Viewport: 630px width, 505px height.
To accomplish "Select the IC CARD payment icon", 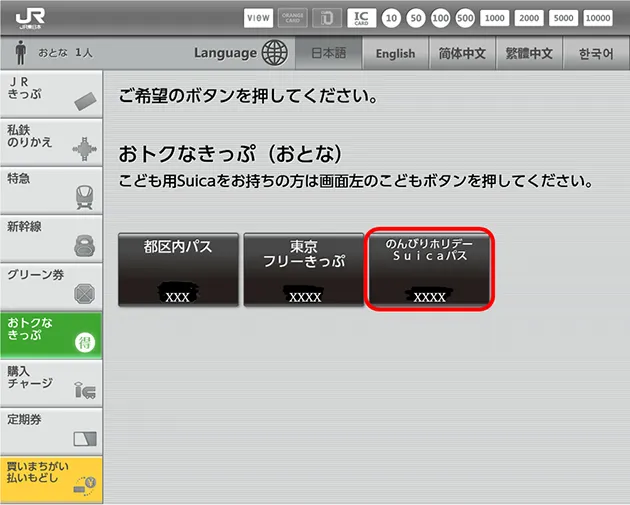I will click(x=362, y=18).
